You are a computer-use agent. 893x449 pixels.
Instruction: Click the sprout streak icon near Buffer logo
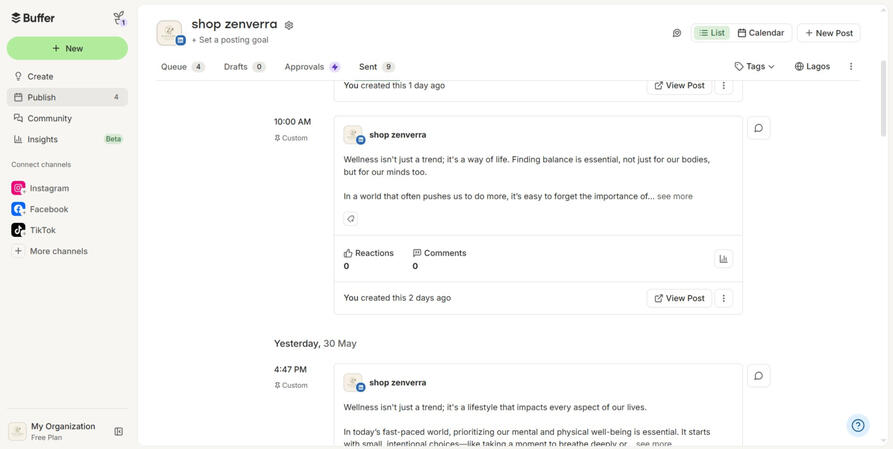pos(119,18)
